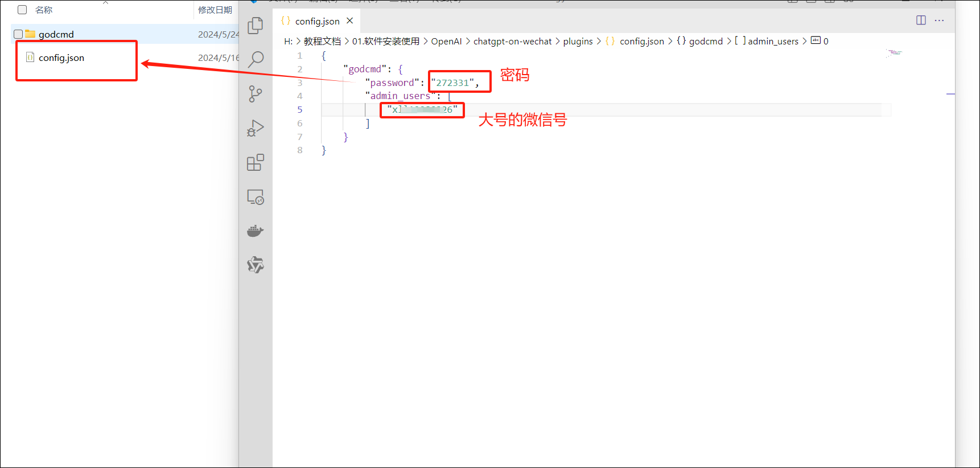This screenshot has width=980, height=468.
Task: Open the Remote Explorer view
Action: [x=256, y=197]
